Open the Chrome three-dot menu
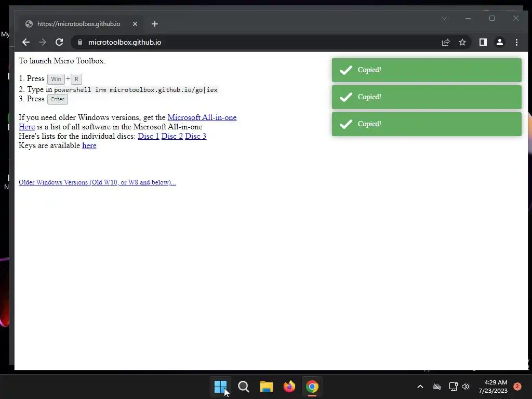Viewport: 532px width, 399px height. (516, 42)
